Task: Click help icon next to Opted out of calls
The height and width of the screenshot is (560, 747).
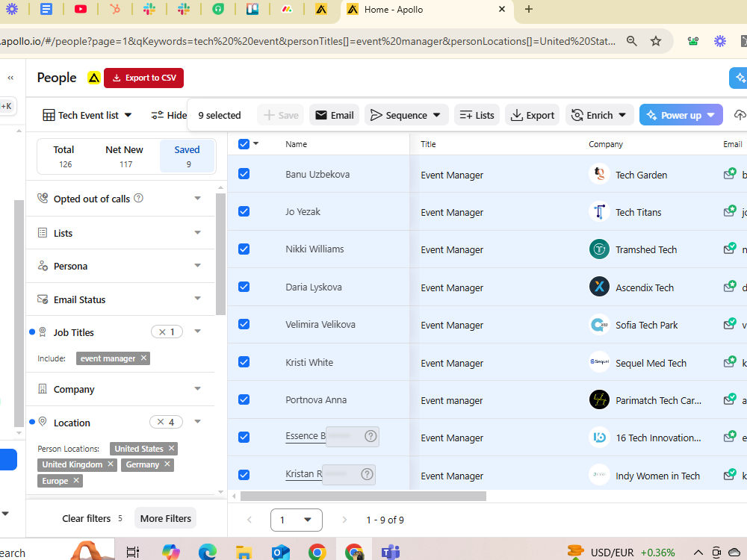Action: click(139, 198)
